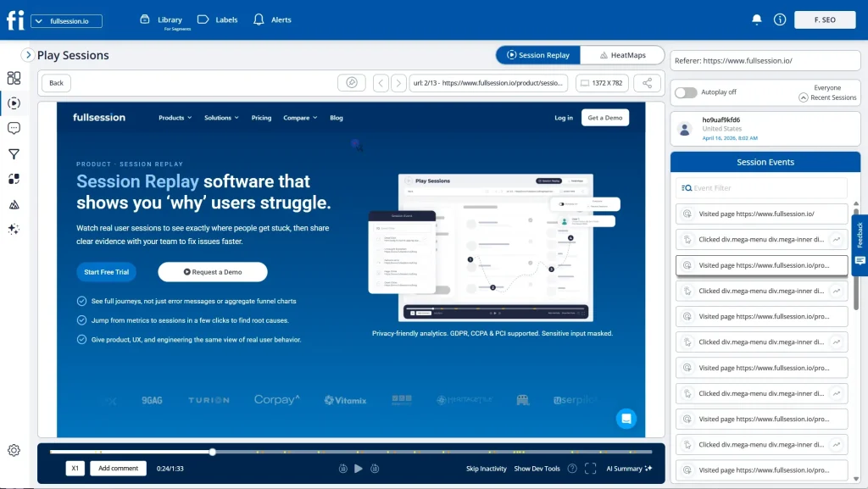Play the session replay

tap(359, 469)
